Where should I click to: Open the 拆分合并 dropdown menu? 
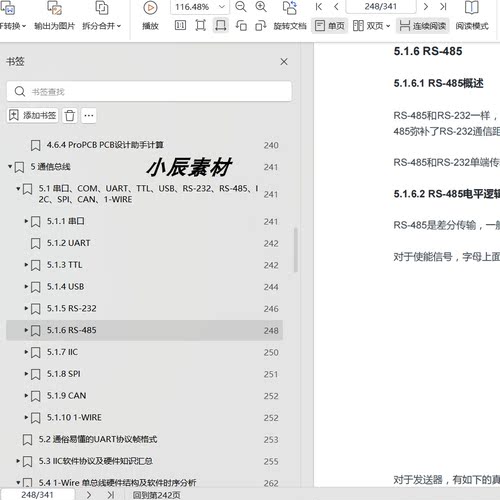click(x=119, y=26)
